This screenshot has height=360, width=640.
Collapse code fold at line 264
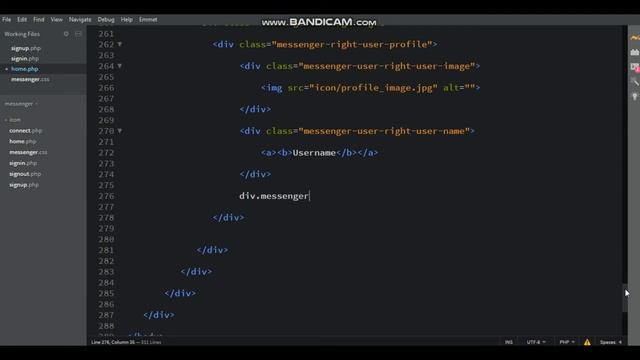click(120, 66)
